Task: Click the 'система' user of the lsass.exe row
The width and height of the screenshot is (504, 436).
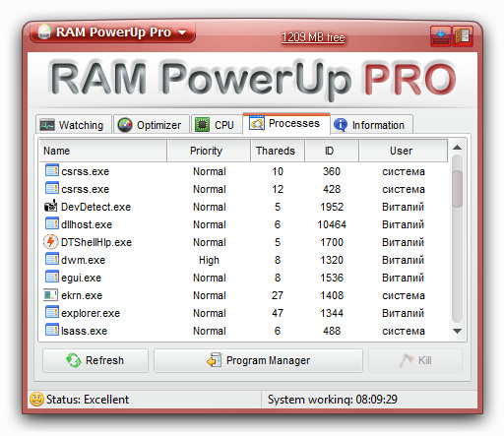Action: 404,331
